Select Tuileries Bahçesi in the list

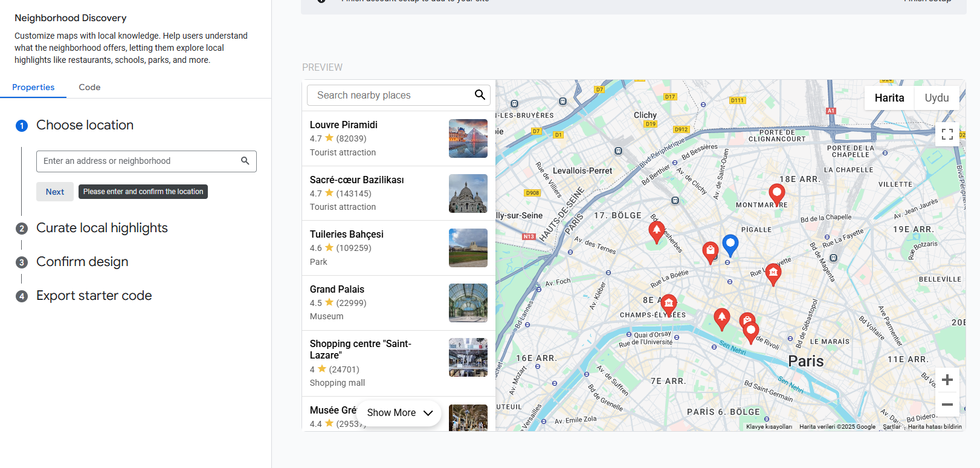click(399, 248)
